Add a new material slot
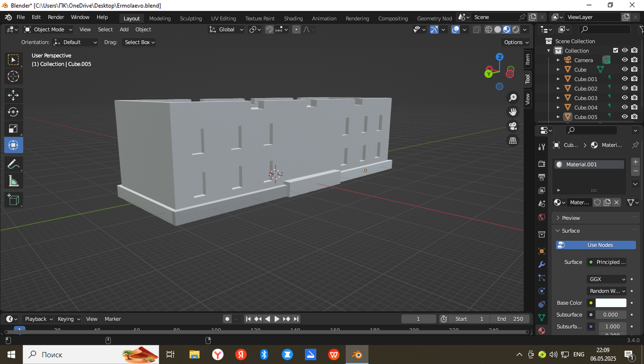 [x=635, y=162]
